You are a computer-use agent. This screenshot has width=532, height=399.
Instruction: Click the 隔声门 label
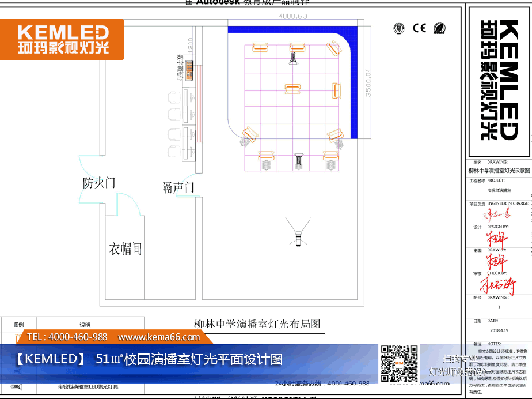tap(178, 187)
